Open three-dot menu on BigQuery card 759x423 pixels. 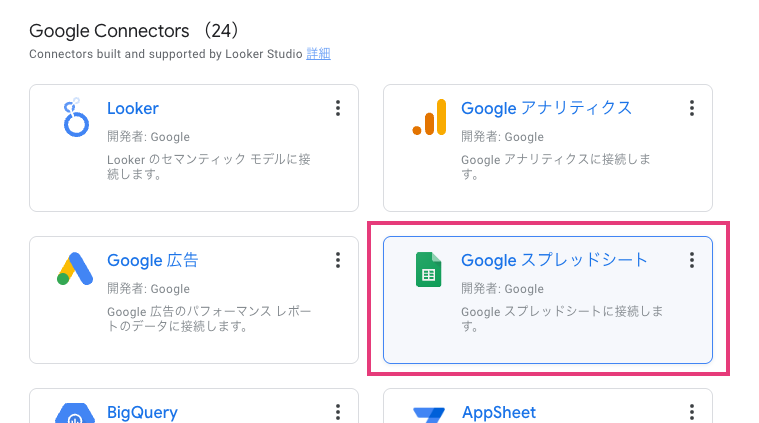[x=338, y=412]
